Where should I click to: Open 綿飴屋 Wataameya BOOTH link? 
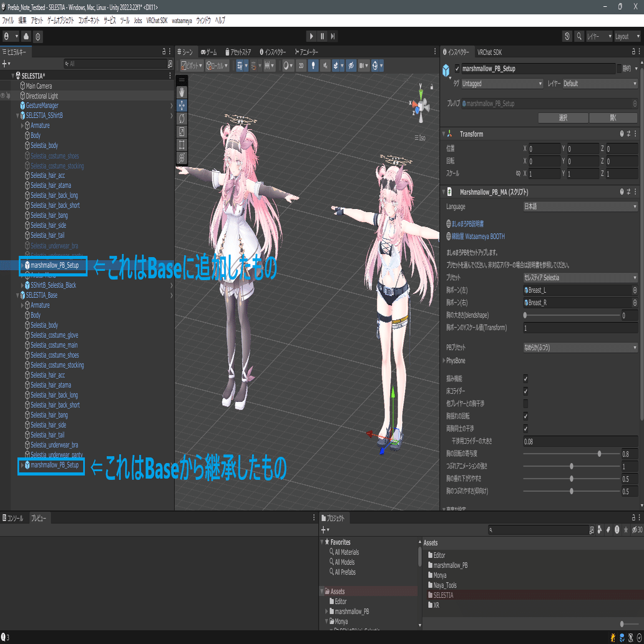pyautogui.click(x=478, y=237)
